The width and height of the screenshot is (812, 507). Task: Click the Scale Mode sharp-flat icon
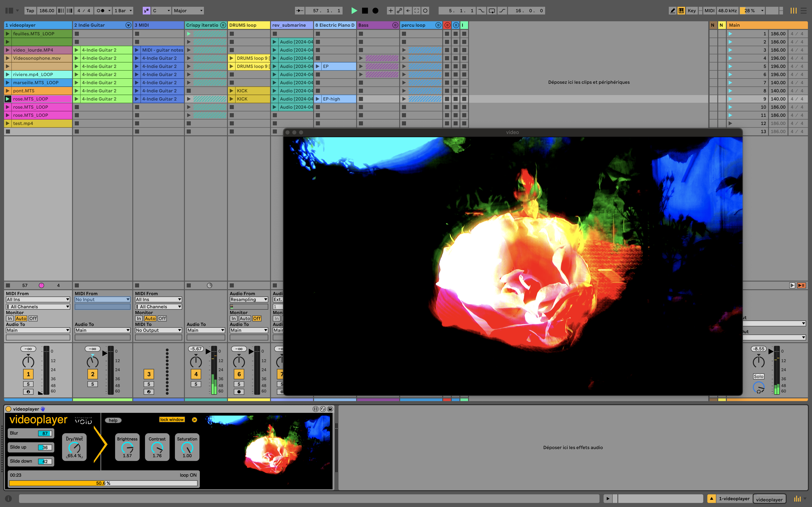146,11
